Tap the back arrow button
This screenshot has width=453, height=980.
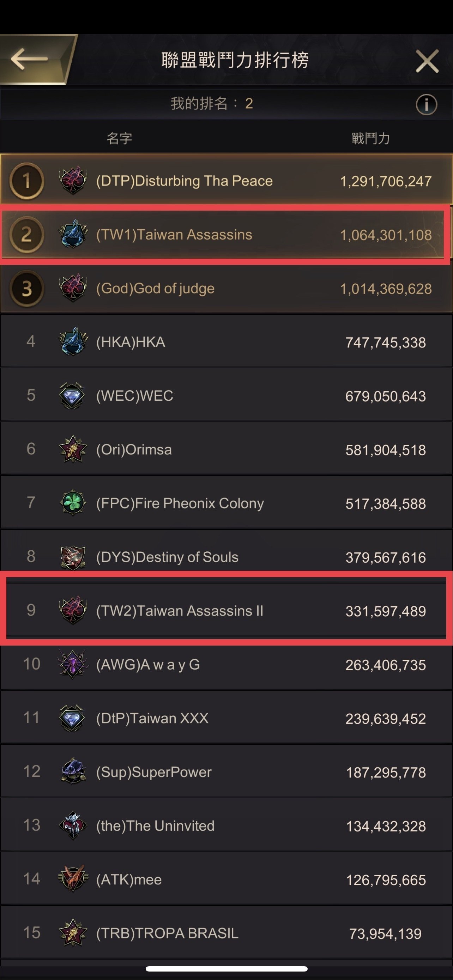click(30, 59)
